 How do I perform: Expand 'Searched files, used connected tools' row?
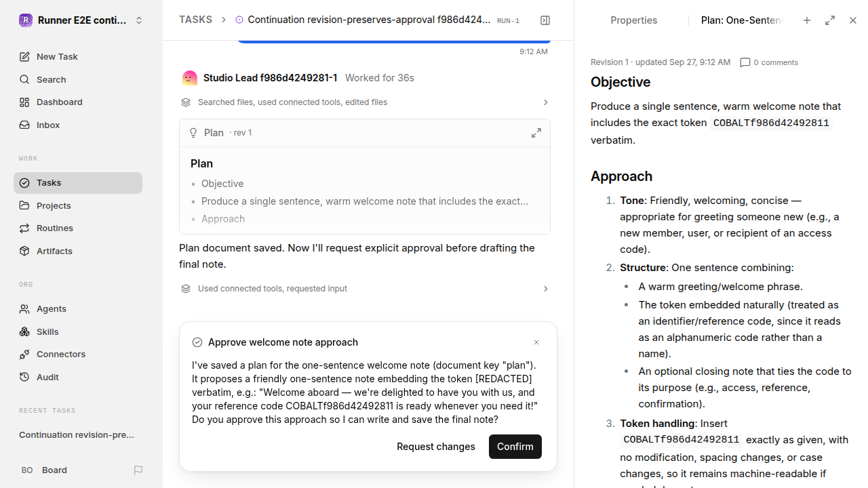pos(365,102)
